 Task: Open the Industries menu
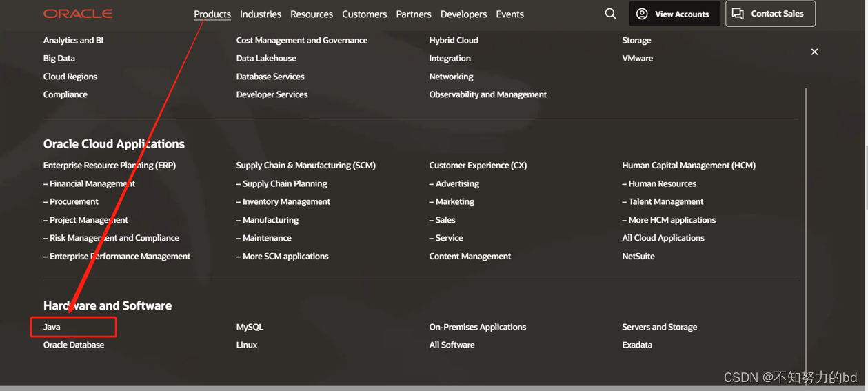(261, 14)
